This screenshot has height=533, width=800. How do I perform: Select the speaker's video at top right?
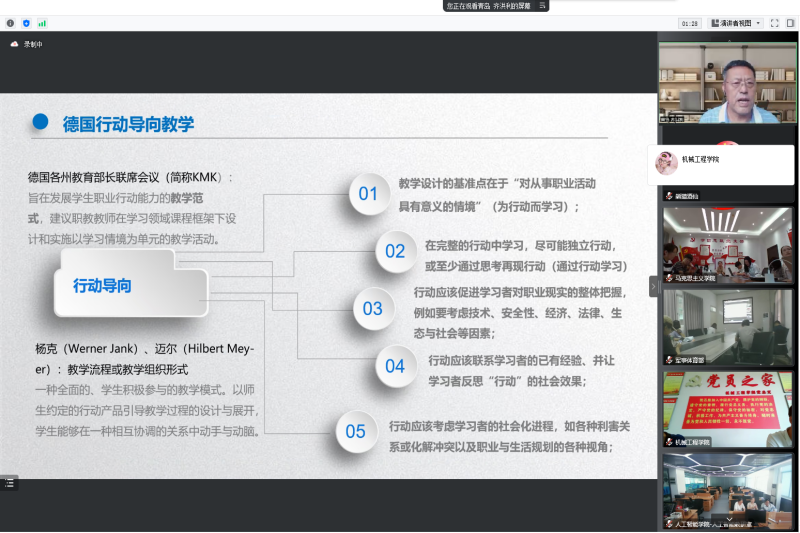click(x=726, y=82)
